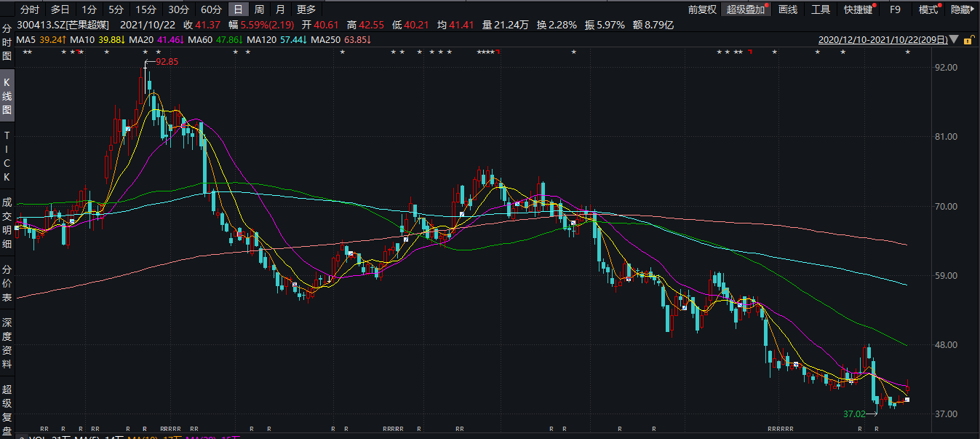
Task: Collapse the panel with 隐藏 arrow
Action: point(963,9)
